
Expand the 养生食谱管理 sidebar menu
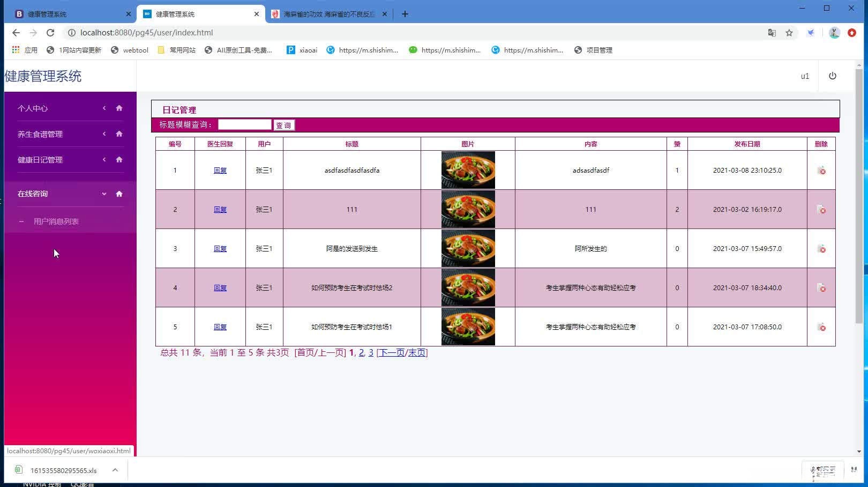tap(104, 134)
